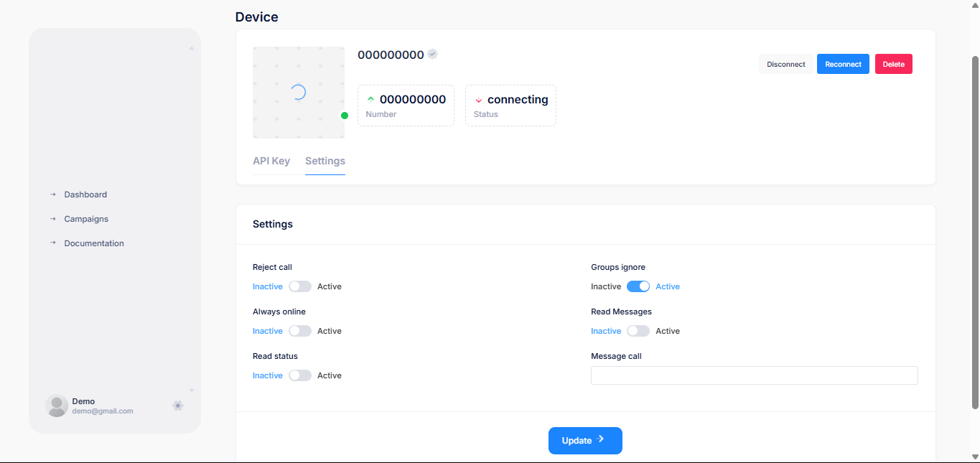Click the arrow icon beside Dashboard
Image resolution: width=980 pixels, height=463 pixels.
53,195
